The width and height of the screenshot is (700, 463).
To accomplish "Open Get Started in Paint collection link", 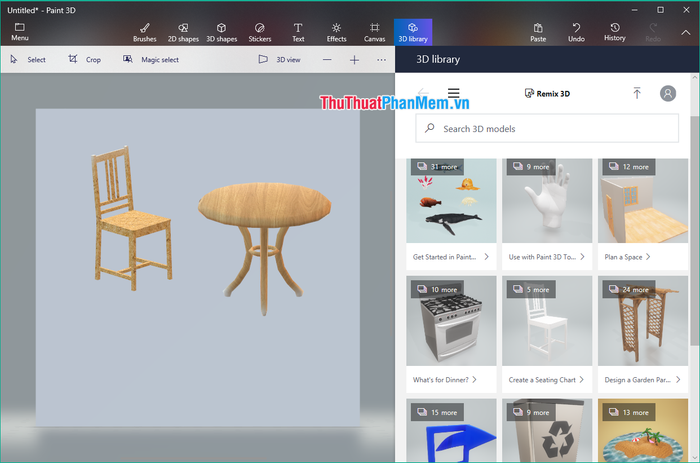I will [x=451, y=257].
